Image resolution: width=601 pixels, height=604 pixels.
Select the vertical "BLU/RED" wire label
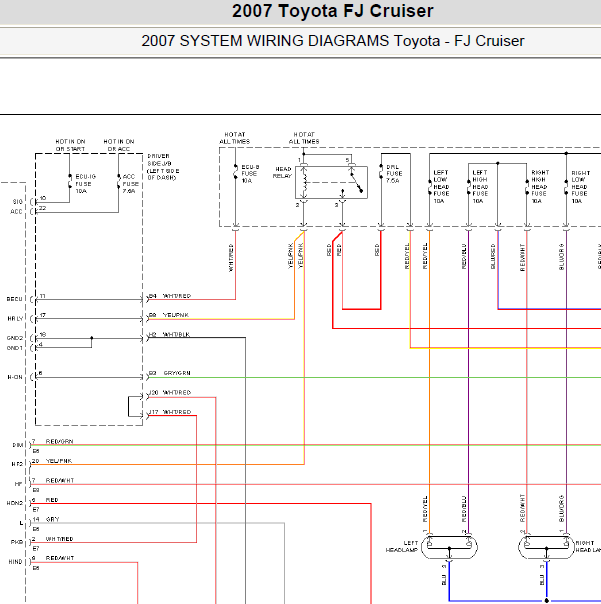click(x=493, y=257)
